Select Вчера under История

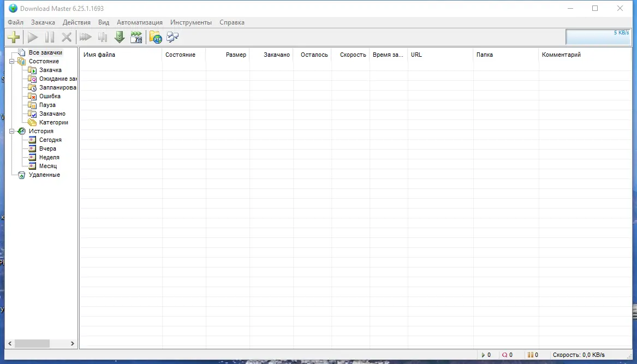tap(47, 148)
